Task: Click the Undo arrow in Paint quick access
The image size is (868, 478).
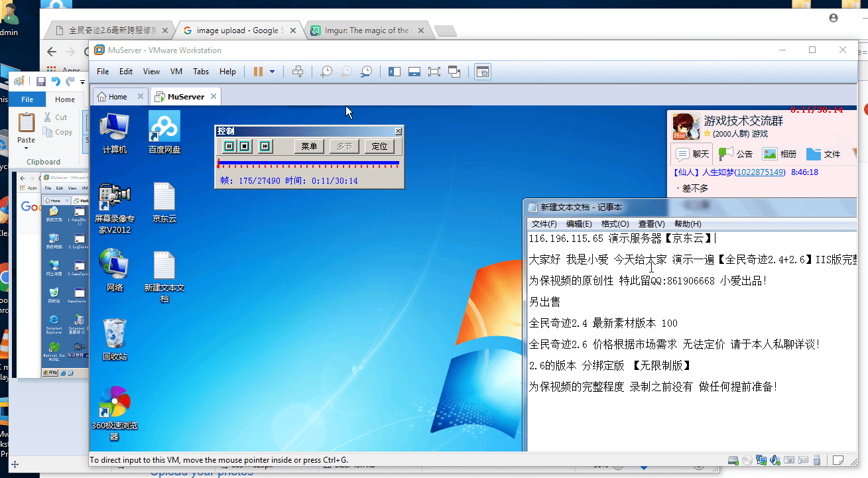Action: tap(56, 82)
